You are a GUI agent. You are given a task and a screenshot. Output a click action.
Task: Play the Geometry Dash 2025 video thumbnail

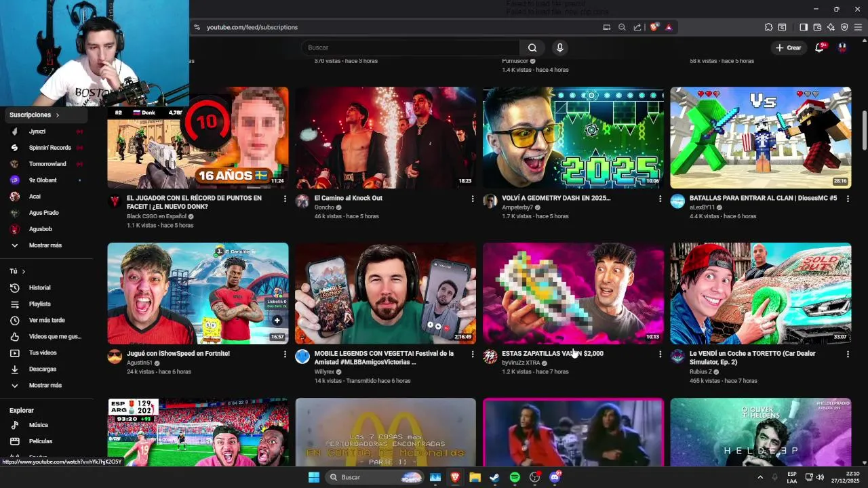point(573,138)
